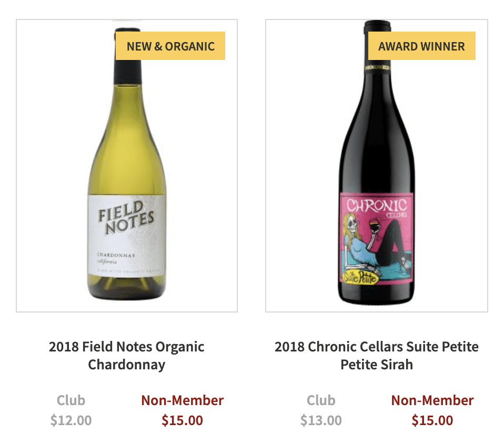The image size is (504, 443).
Task: Select Club label under the Petite Sirah
Action: pyautogui.click(x=321, y=400)
